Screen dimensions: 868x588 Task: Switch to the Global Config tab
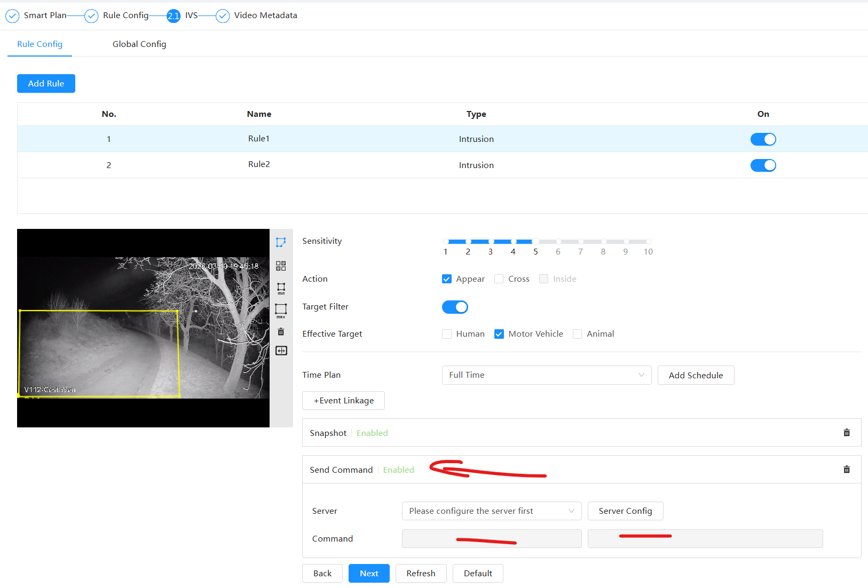click(x=139, y=44)
